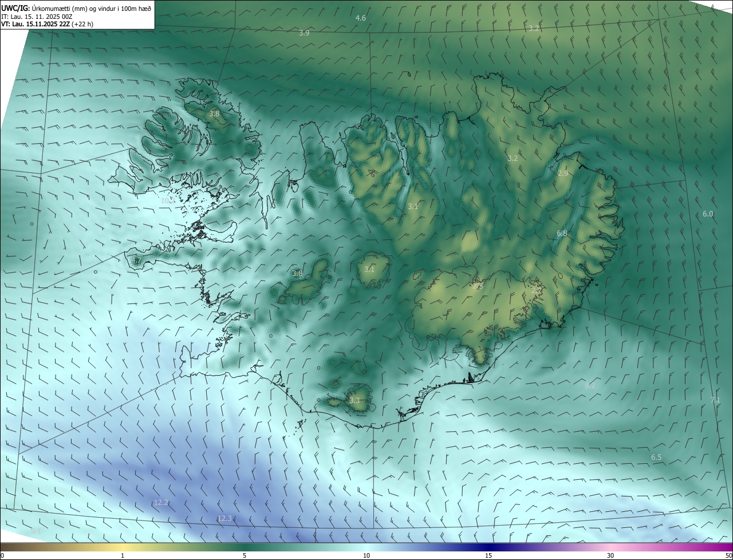Click the colorbar tick label 30
Viewport: 733px width, 560px height.
pyautogui.click(x=610, y=555)
